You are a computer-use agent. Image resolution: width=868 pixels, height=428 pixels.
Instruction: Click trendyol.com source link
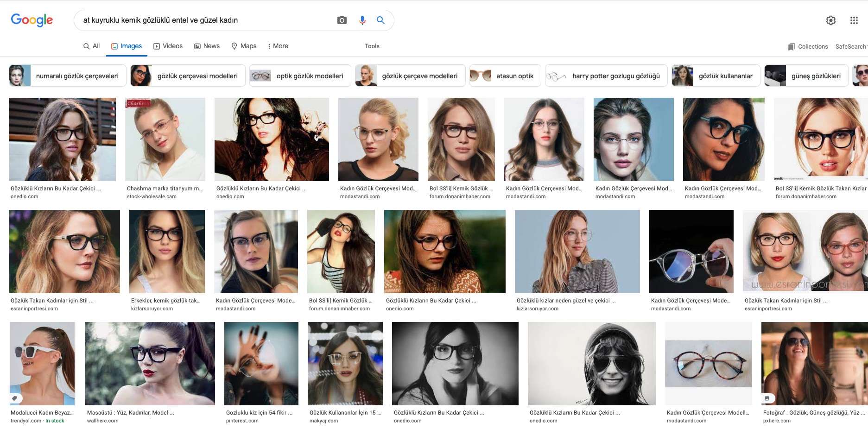tap(26, 421)
